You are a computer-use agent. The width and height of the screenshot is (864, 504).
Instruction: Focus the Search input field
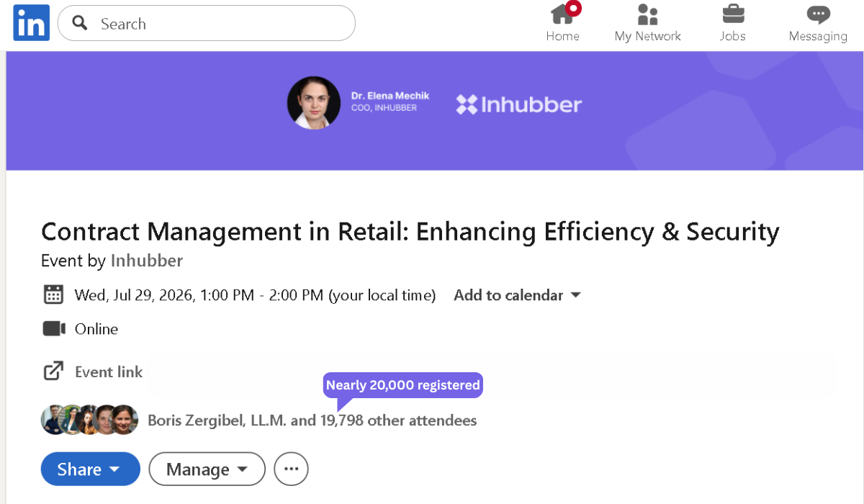(207, 23)
